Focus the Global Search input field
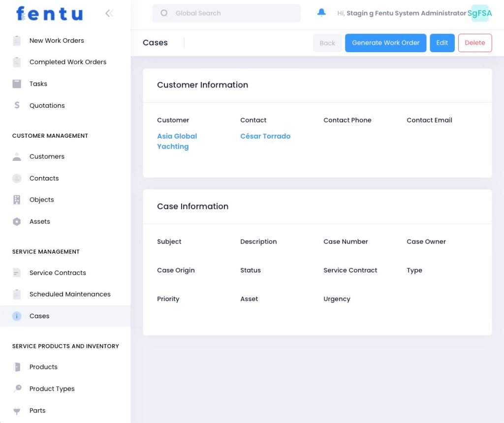504x423 pixels. coord(231,13)
